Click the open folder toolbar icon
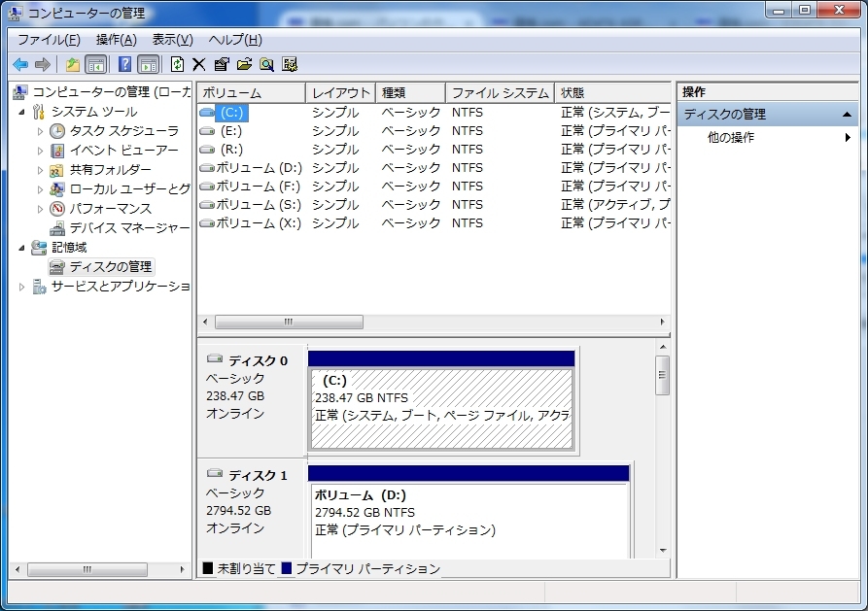This screenshot has width=868, height=611. pos(244,65)
